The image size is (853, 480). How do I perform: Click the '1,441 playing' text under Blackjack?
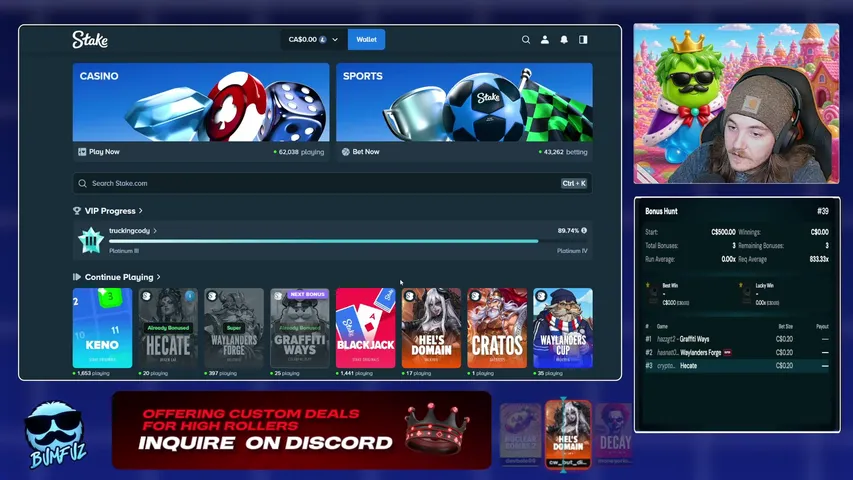click(355, 373)
